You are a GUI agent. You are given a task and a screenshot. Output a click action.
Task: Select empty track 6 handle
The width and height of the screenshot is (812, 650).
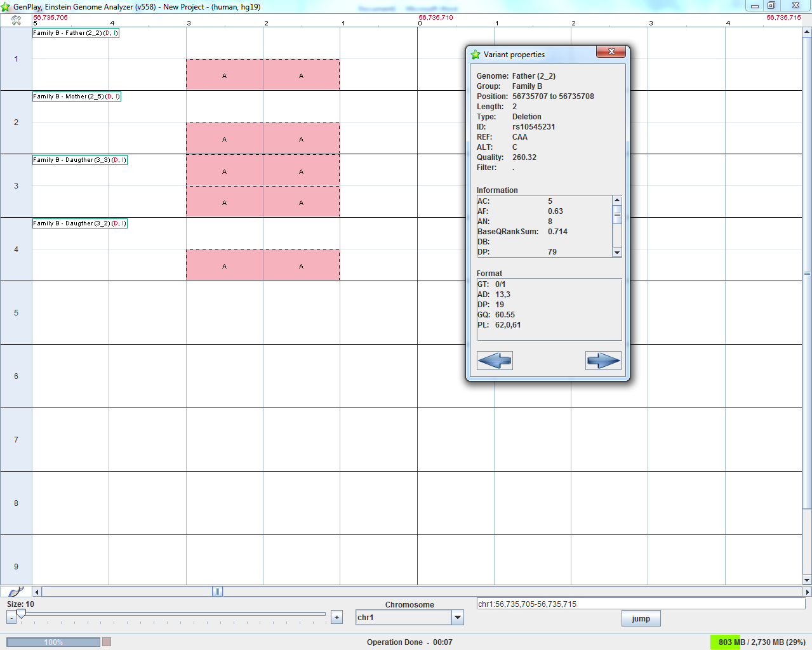16,376
